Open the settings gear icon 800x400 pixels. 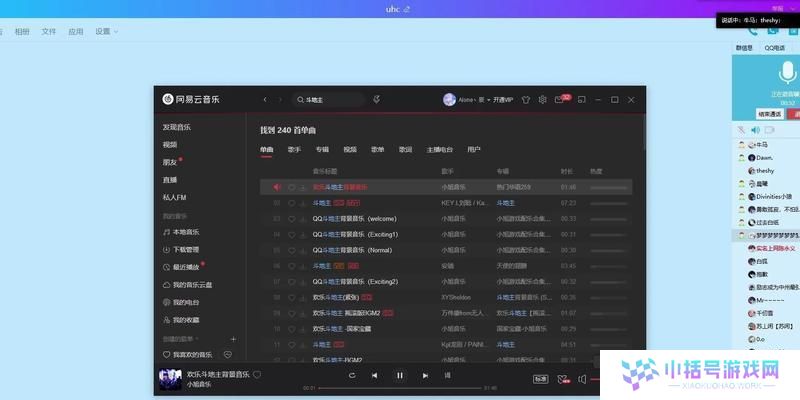point(542,99)
